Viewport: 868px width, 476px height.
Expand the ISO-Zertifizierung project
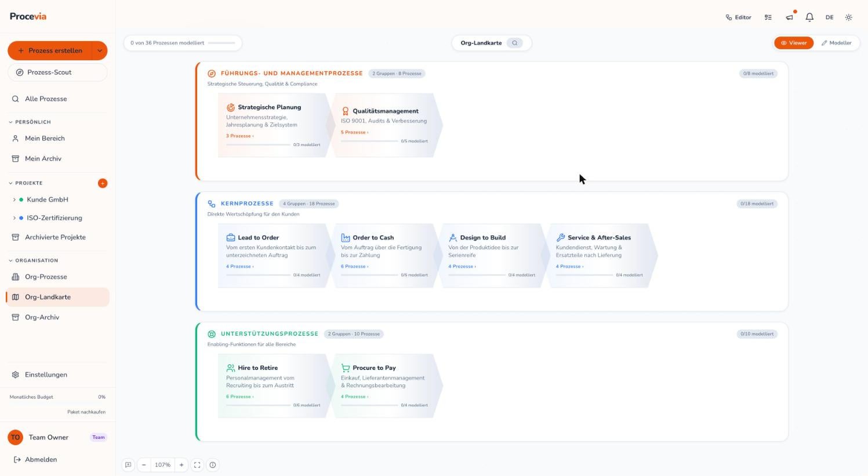pyautogui.click(x=14, y=218)
